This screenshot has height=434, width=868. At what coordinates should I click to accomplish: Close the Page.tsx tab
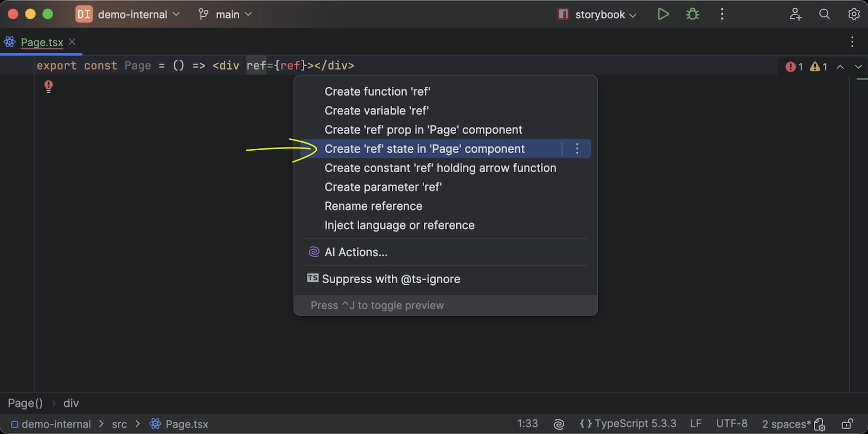pyautogui.click(x=72, y=42)
